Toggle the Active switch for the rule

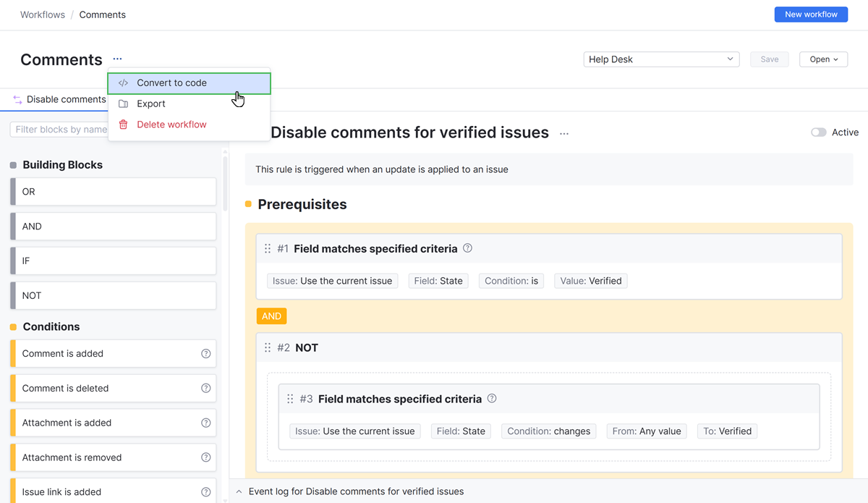pyautogui.click(x=818, y=132)
